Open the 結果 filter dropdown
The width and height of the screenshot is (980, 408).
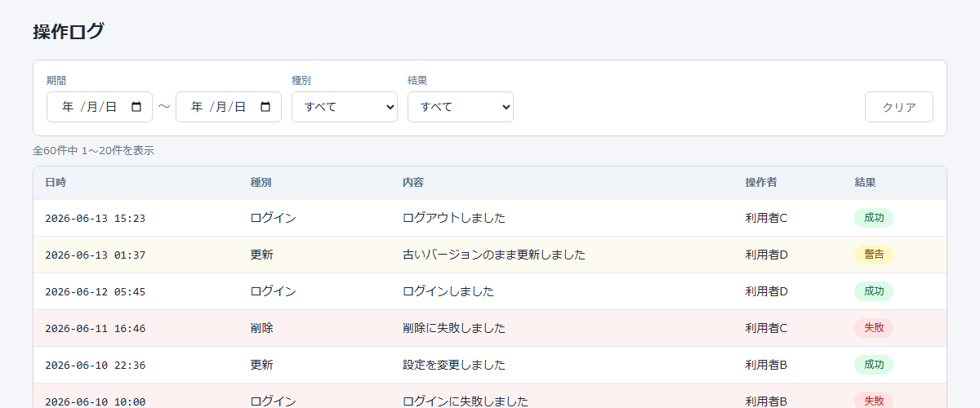461,107
